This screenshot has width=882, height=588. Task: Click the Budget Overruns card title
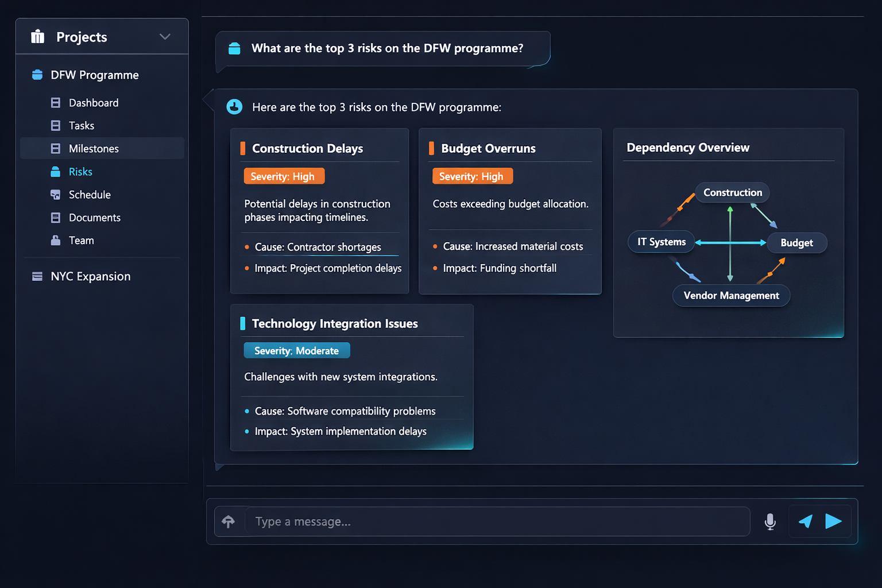488,148
